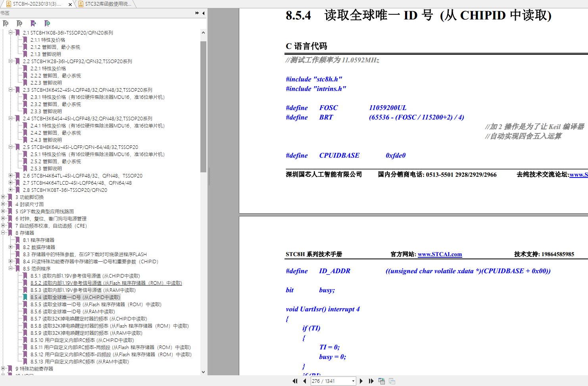Open bookmark 2.1.1 特性及价格

(x=48, y=40)
